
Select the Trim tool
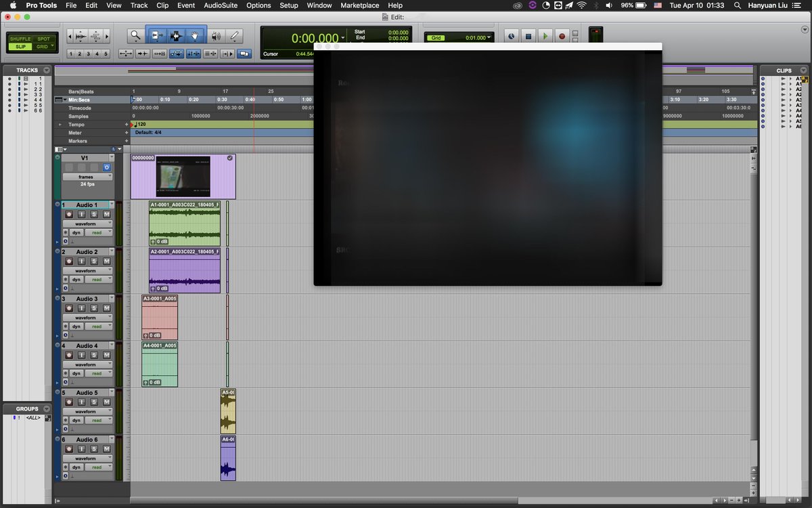pos(158,35)
